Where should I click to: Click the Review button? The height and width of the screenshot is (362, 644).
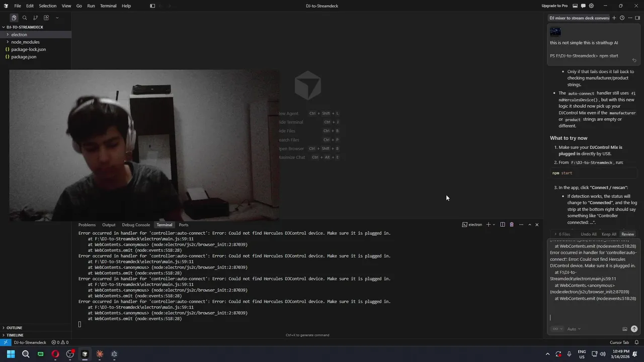pyautogui.click(x=627, y=234)
